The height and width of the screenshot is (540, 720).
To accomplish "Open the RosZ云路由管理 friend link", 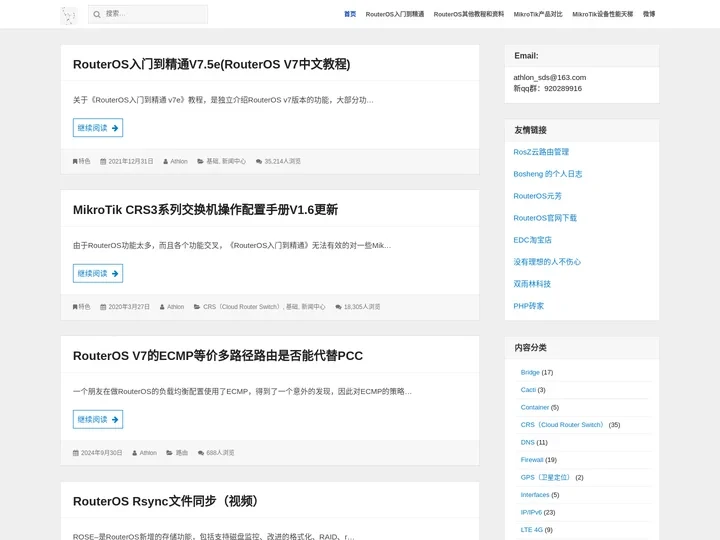I will pyautogui.click(x=541, y=152).
